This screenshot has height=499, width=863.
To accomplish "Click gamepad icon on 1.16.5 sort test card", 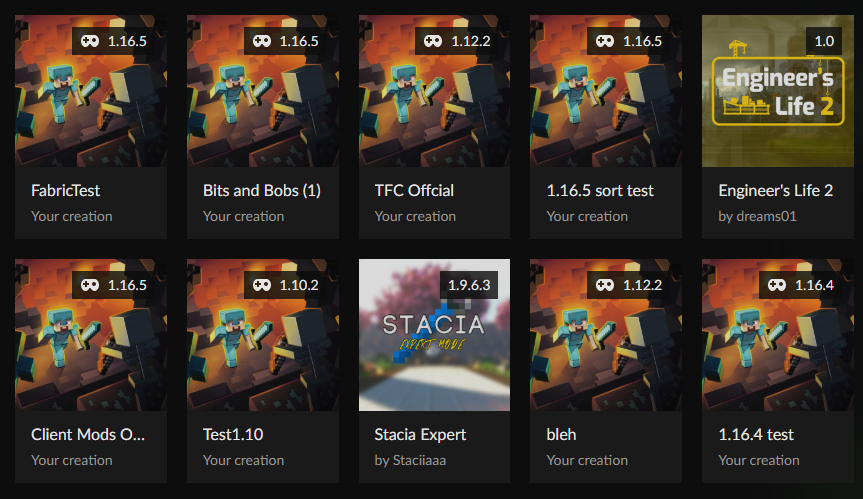I will coord(605,41).
